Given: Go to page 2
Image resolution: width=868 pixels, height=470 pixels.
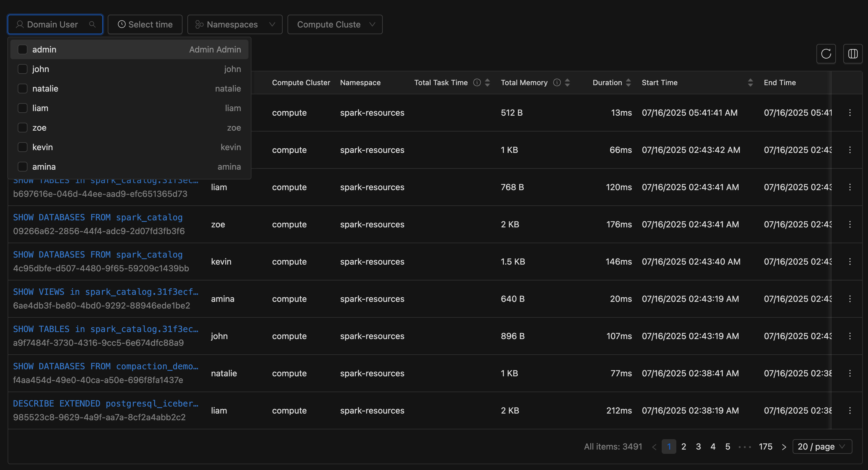Looking at the screenshot, I should tap(684, 447).
